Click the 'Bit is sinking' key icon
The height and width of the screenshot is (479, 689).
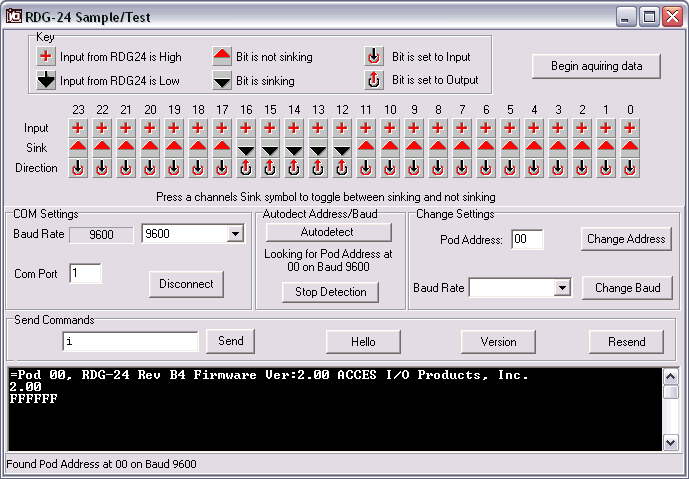222,80
